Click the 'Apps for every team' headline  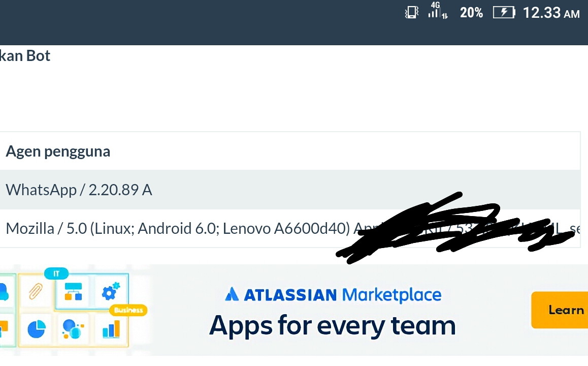point(332,325)
